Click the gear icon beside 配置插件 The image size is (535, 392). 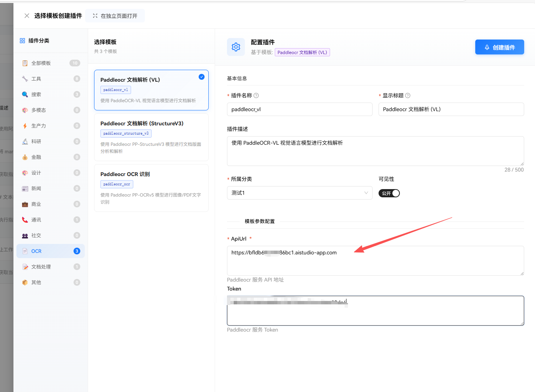[236, 47]
